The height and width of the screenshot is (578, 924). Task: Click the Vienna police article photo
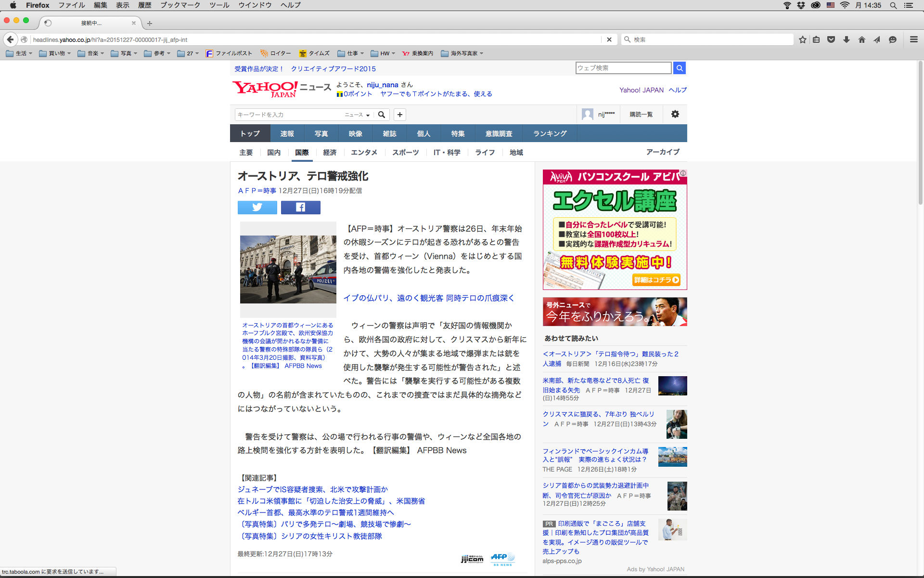(x=288, y=269)
